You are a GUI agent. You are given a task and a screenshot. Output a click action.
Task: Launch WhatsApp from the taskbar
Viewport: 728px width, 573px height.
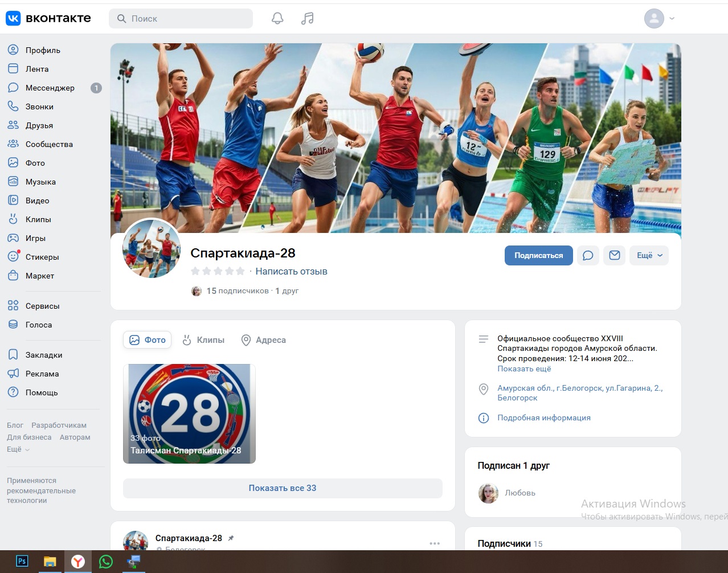pyautogui.click(x=106, y=562)
